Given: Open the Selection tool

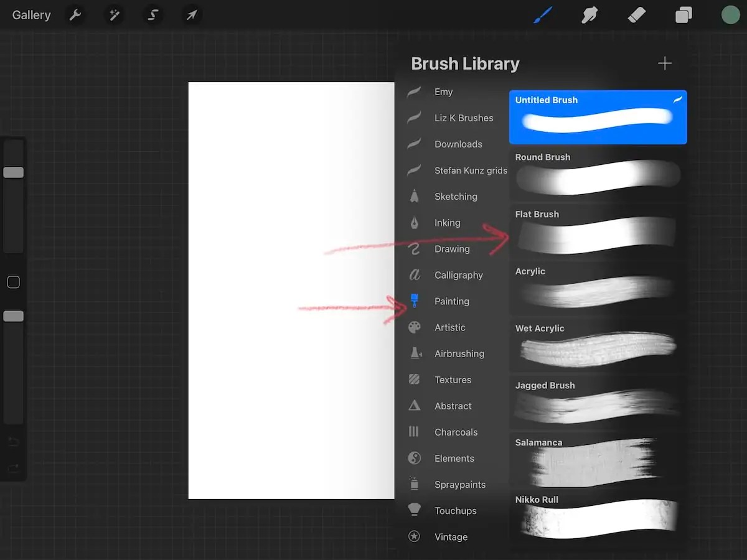Looking at the screenshot, I should [x=153, y=15].
